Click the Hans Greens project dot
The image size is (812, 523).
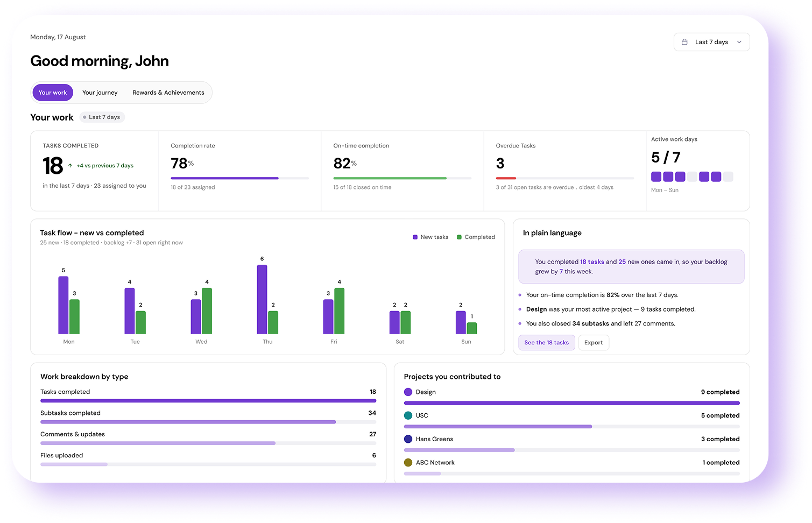(408, 439)
